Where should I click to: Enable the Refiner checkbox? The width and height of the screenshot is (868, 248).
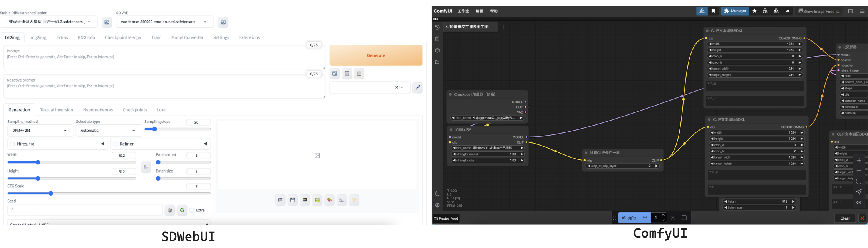pyautogui.click(x=115, y=144)
